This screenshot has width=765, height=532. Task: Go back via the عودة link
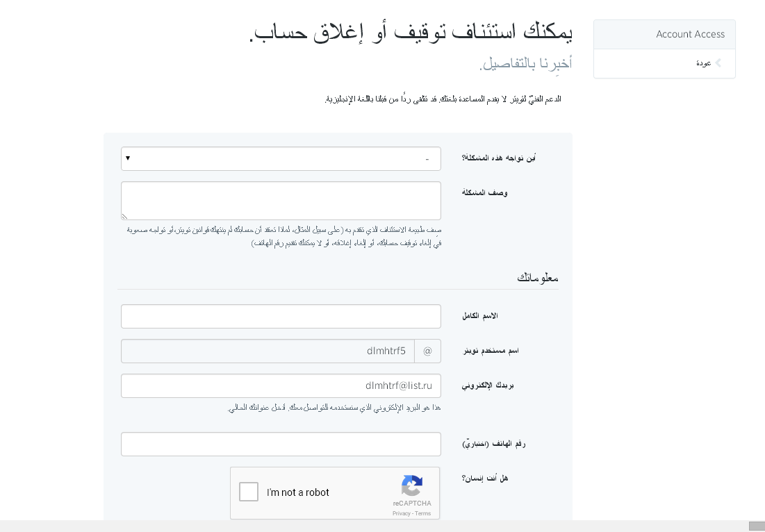pos(703,63)
